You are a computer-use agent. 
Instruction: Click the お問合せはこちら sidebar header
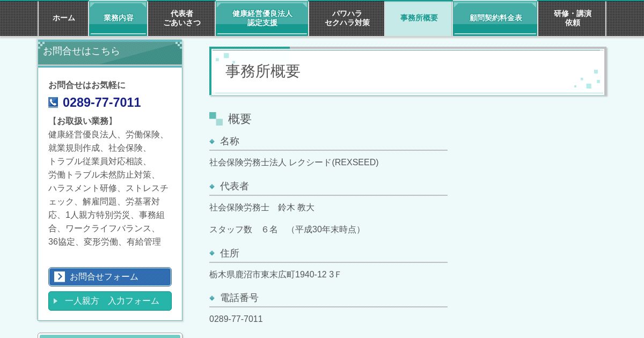pos(110,53)
